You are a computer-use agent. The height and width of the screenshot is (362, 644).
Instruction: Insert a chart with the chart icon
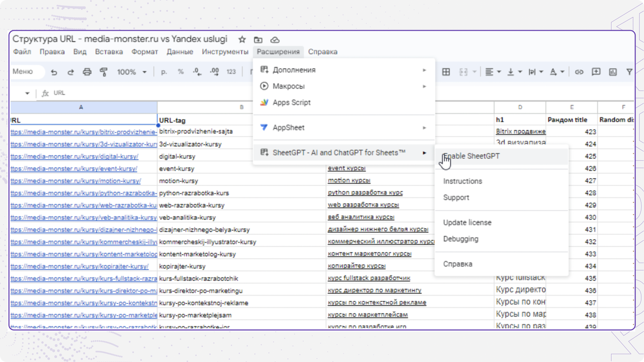(613, 72)
